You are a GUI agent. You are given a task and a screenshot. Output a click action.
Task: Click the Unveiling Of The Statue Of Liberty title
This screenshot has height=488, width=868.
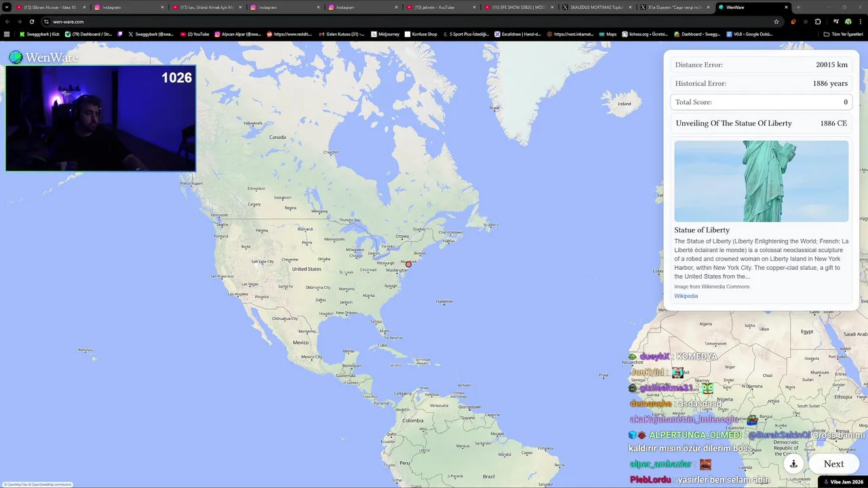tap(733, 123)
